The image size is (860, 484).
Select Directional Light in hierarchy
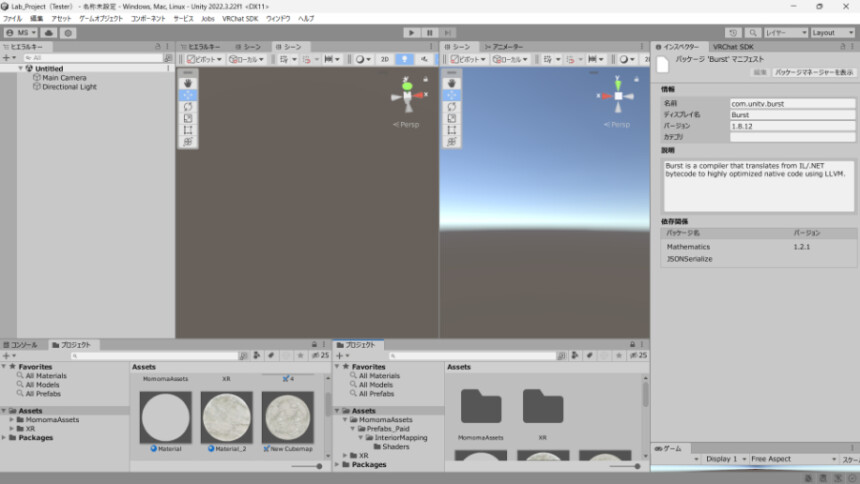click(x=69, y=87)
